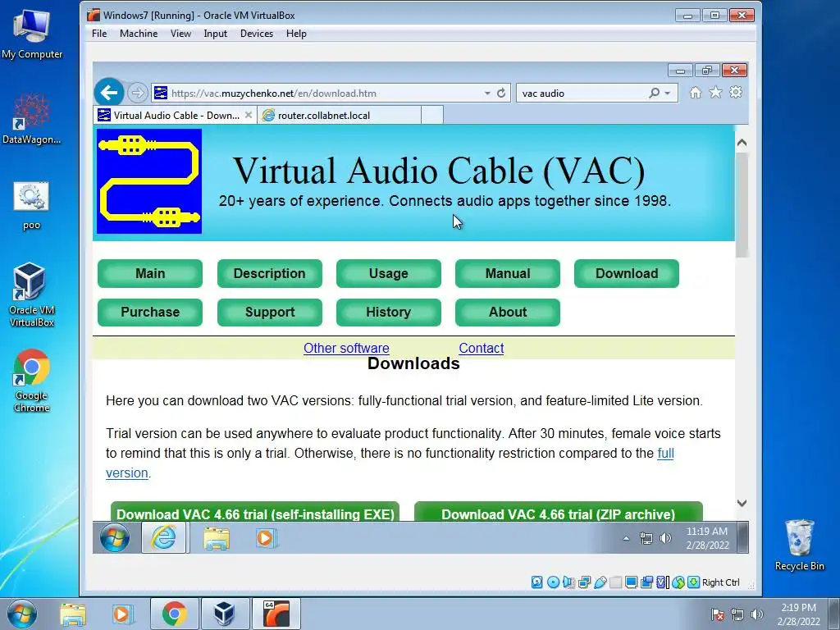Click the recording indicator in VirtualBox status bar
This screenshot has height=630, width=840.
pos(646,582)
